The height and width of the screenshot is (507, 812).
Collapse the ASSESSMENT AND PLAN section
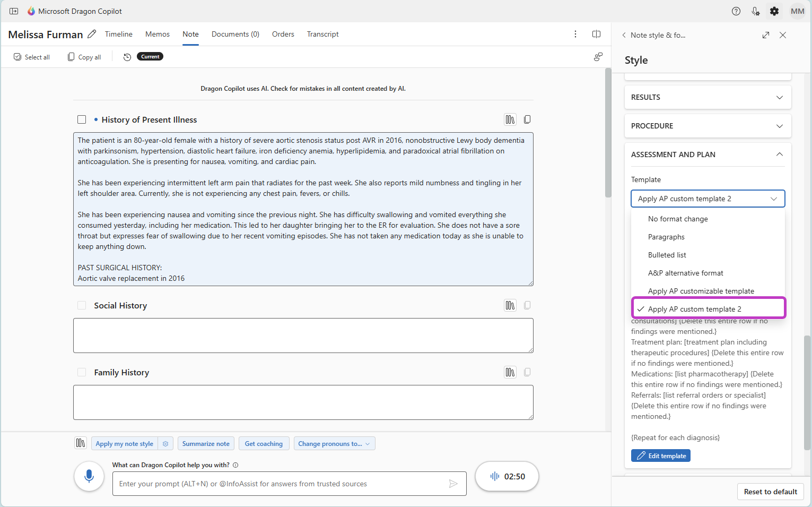(x=779, y=154)
